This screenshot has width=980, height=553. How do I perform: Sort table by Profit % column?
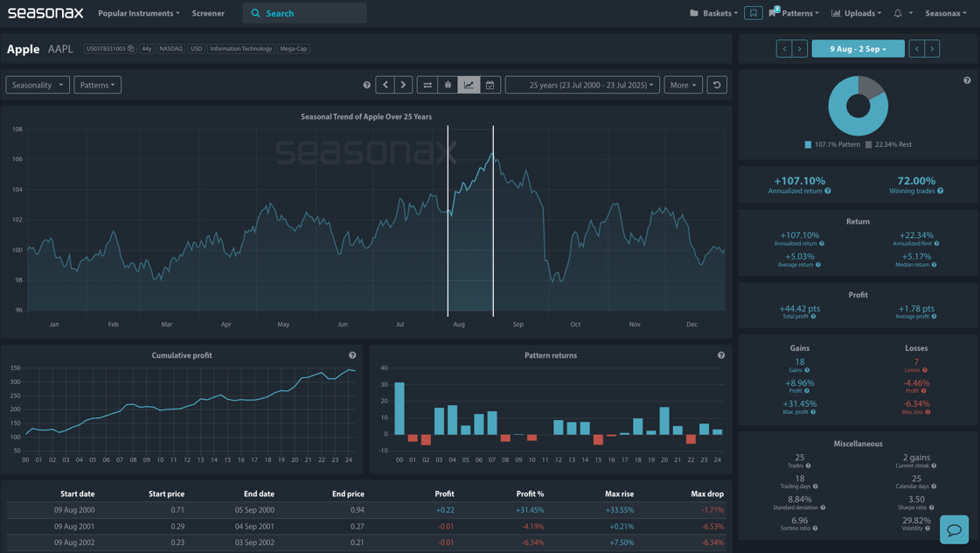(x=530, y=494)
